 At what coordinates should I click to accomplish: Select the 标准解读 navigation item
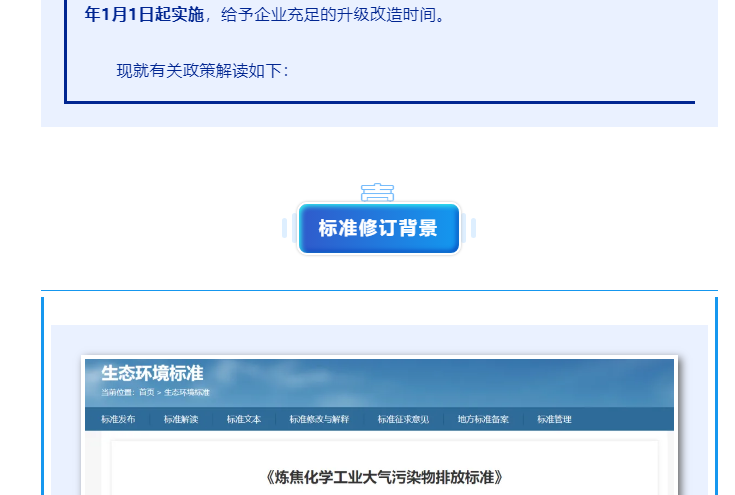click(181, 419)
